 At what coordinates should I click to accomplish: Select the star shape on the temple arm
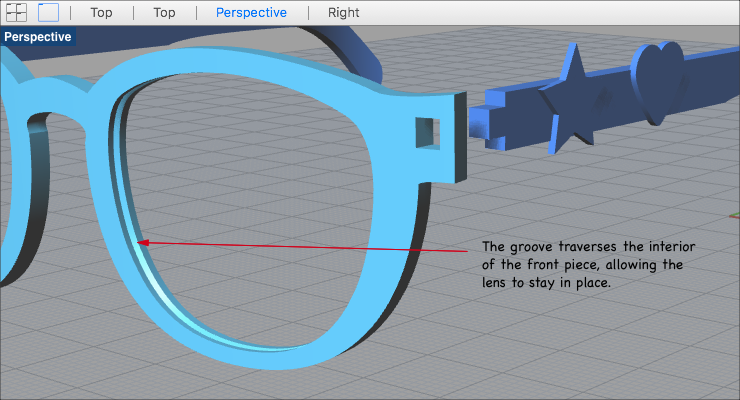(571, 99)
